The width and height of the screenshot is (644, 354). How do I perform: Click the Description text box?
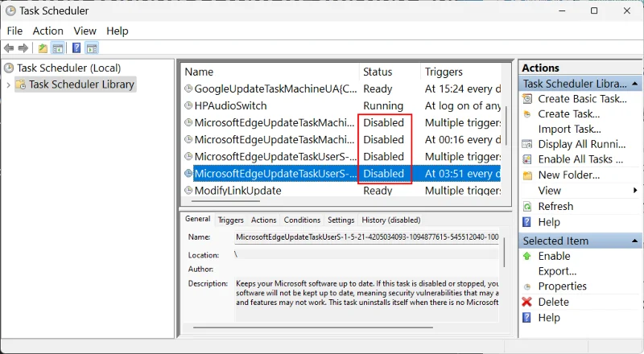pos(367,299)
